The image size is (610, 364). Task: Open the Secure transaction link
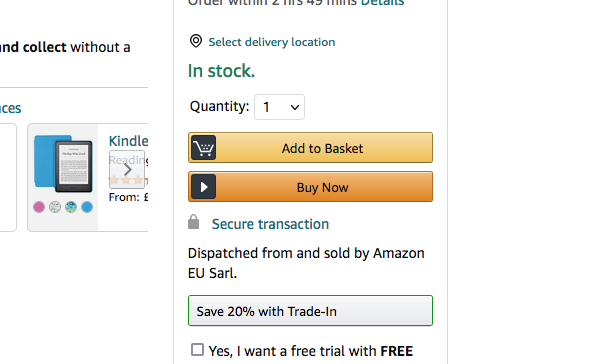(270, 224)
